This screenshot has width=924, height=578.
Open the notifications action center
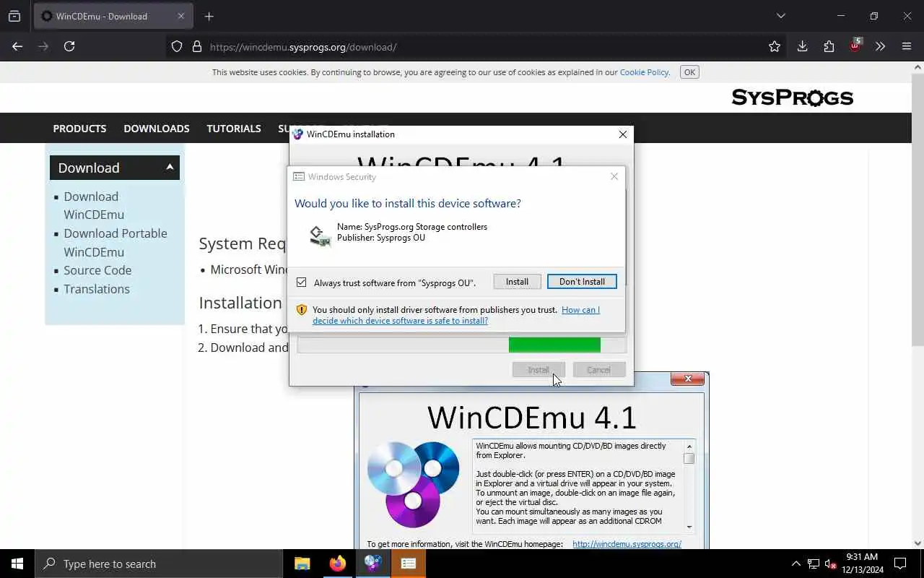click(900, 564)
